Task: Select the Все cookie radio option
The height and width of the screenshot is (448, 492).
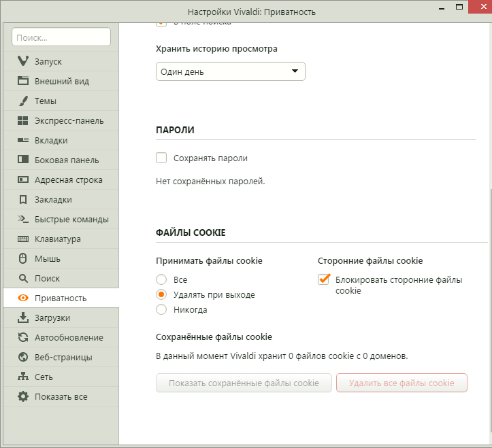Action: [x=161, y=280]
